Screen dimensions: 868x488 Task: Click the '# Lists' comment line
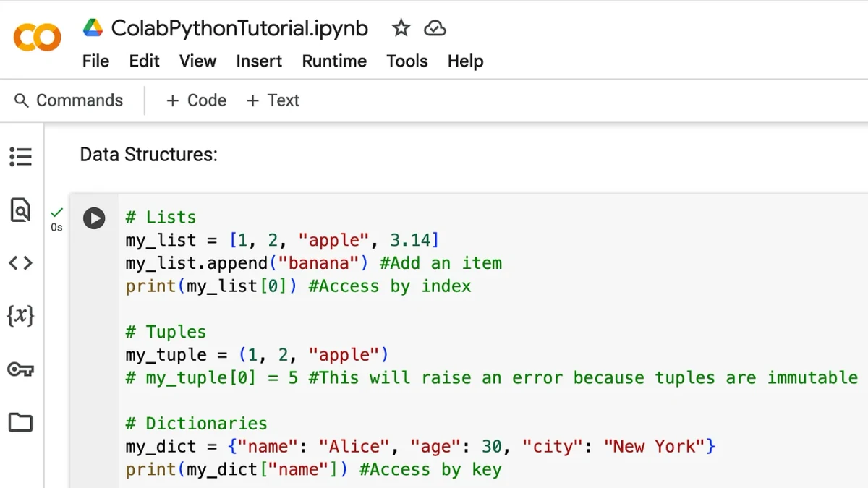point(161,217)
